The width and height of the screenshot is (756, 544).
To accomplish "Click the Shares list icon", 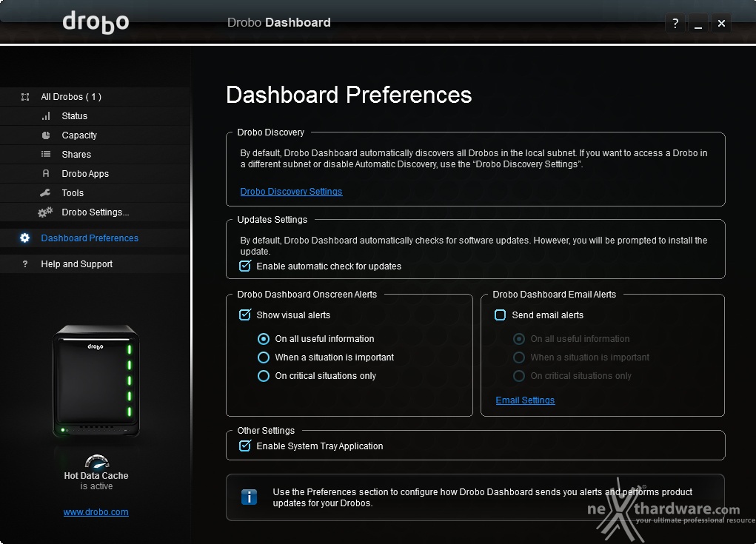I will pyautogui.click(x=46, y=154).
